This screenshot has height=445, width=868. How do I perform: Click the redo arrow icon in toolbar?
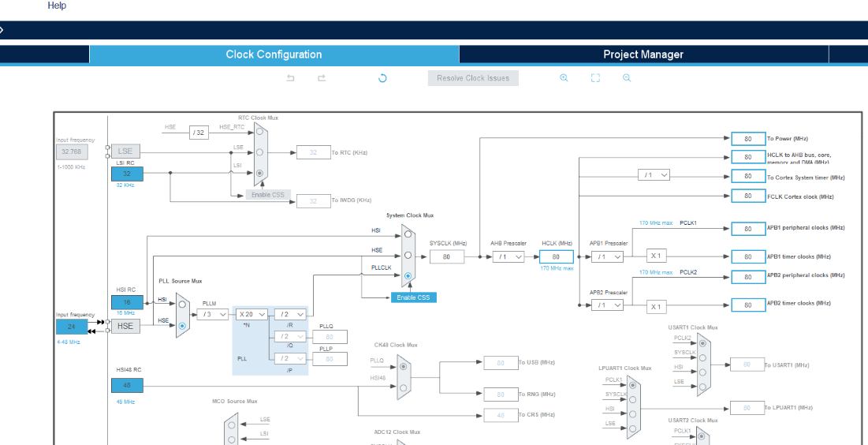tap(322, 78)
